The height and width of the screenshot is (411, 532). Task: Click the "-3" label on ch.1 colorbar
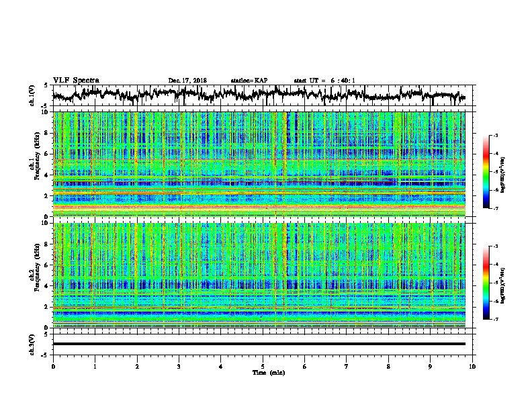[496, 136]
